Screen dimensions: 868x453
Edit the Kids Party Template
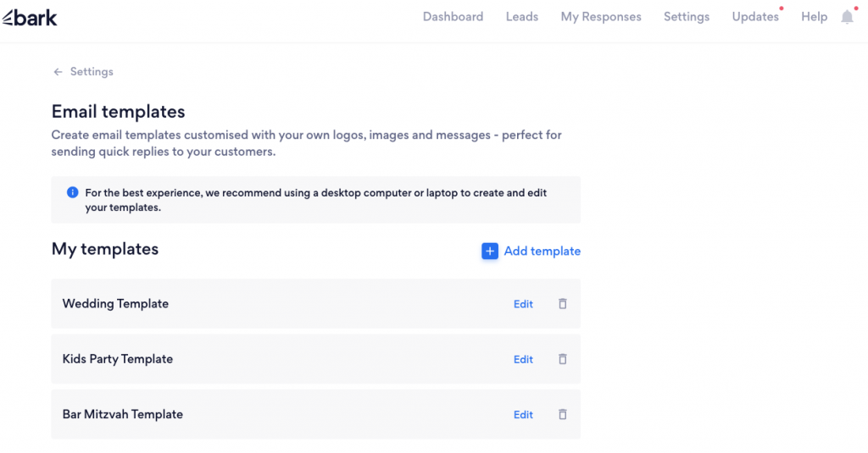(523, 359)
